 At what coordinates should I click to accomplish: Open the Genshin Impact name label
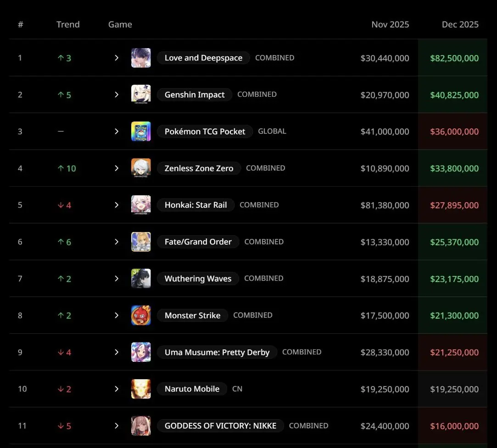[195, 95]
